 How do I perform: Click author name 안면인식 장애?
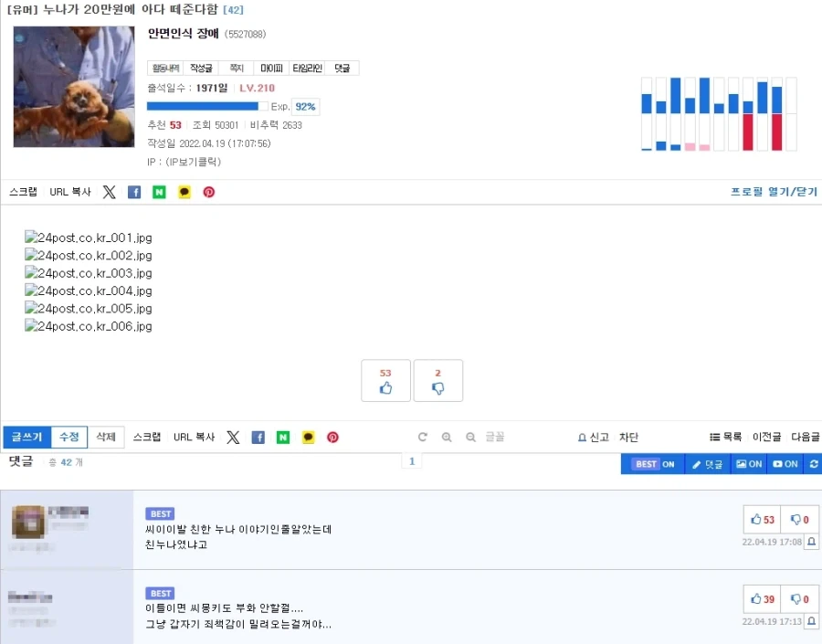(183, 34)
